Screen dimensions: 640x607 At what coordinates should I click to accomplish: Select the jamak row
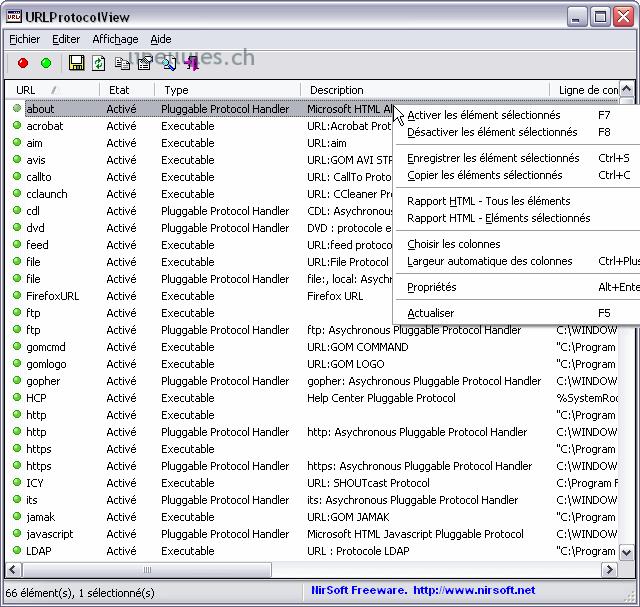(313, 517)
